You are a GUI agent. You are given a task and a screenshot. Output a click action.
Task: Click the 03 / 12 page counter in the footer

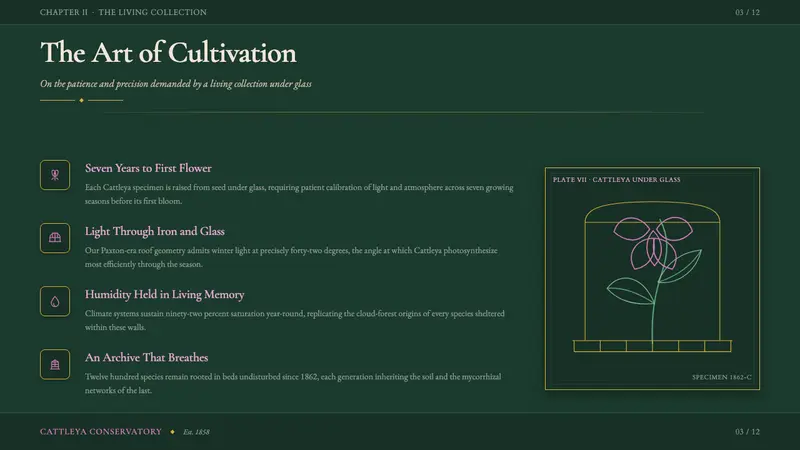tap(747, 432)
